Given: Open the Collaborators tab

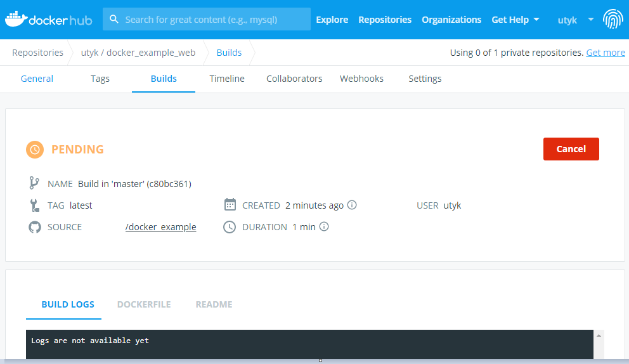Looking at the screenshot, I should [x=294, y=79].
